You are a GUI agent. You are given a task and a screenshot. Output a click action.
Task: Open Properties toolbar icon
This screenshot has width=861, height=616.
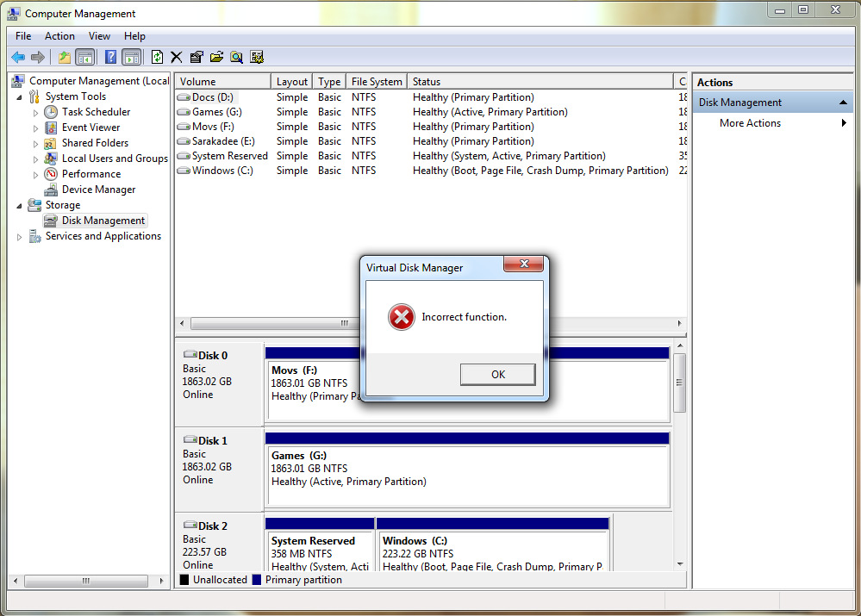197,57
